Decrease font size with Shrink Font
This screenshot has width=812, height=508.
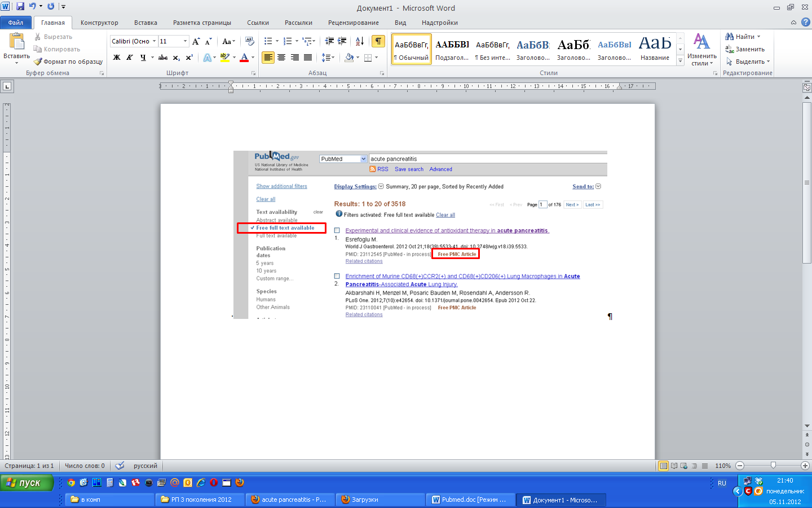[208, 41]
